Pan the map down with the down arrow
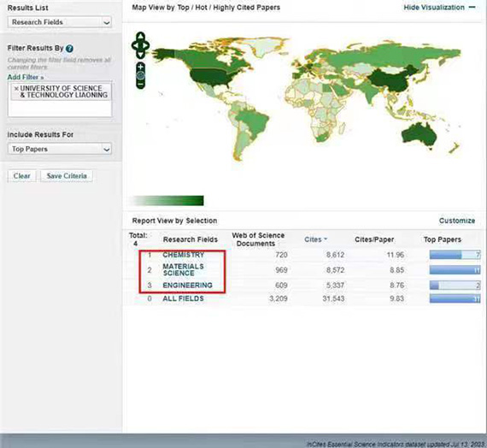Viewport: 487px width, 448px height. (x=140, y=55)
